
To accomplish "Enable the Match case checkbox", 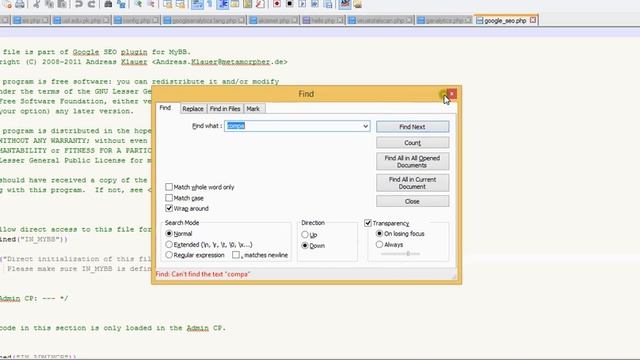I will (169, 198).
